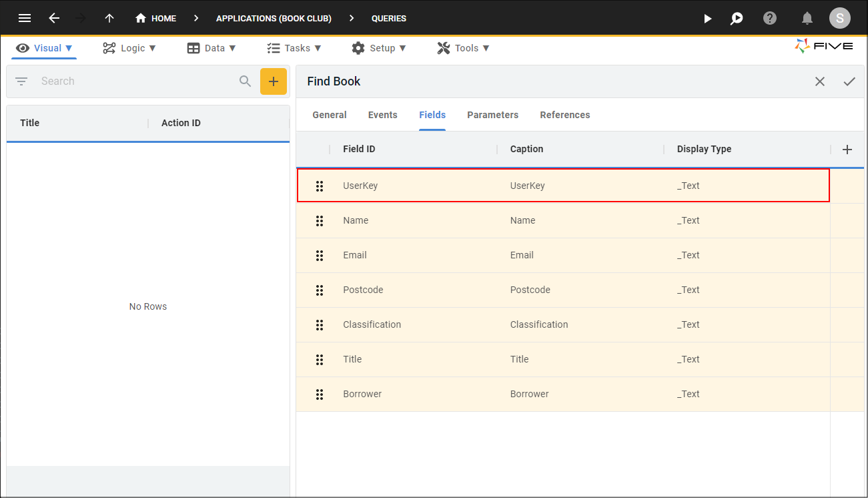Image resolution: width=868 pixels, height=498 pixels.
Task: Grab Email row drag handle
Action: 320,255
